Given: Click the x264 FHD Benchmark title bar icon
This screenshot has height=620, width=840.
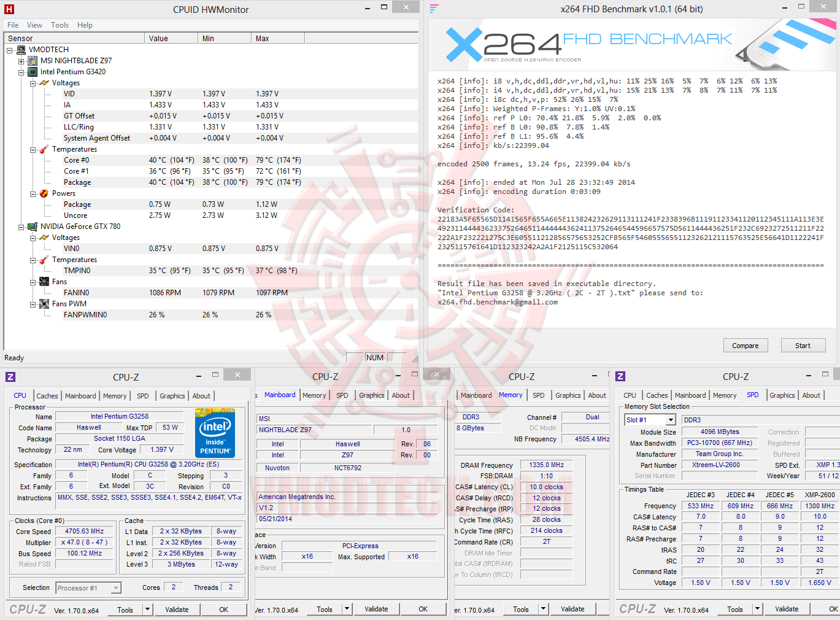Looking at the screenshot, I should pos(434,9).
